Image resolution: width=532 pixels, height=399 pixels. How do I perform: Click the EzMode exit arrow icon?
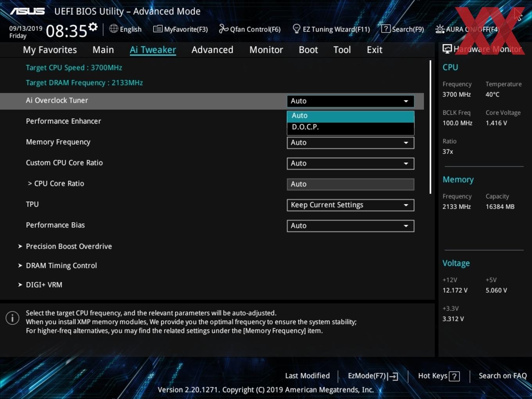tap(394, 376)
